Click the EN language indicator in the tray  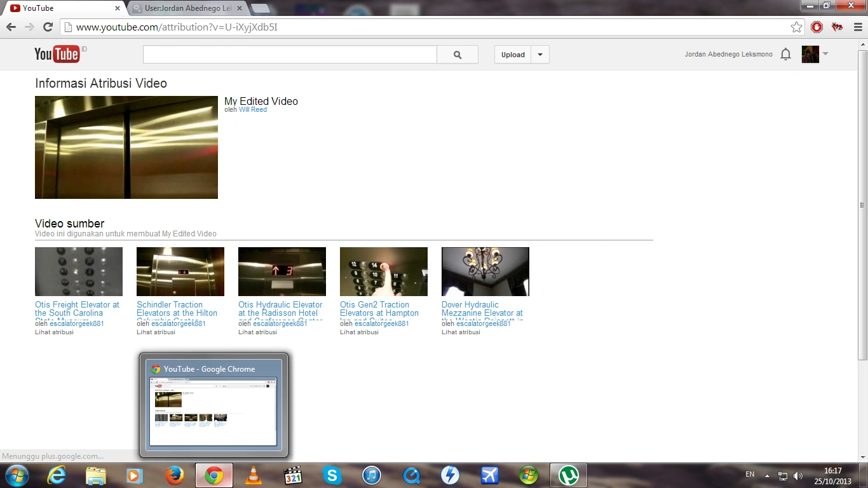point(750,475)
